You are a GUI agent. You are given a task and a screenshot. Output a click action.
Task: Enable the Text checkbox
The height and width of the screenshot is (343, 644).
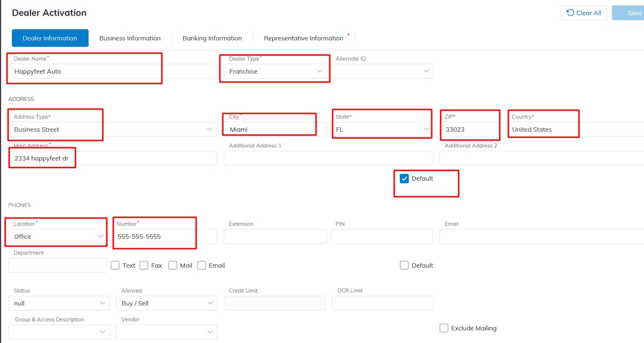115,265
